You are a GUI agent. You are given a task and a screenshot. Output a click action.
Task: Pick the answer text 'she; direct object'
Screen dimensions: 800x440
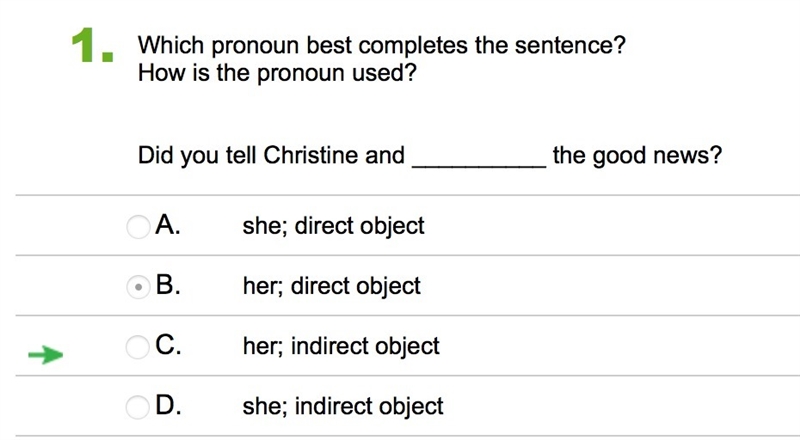(333, 227)
